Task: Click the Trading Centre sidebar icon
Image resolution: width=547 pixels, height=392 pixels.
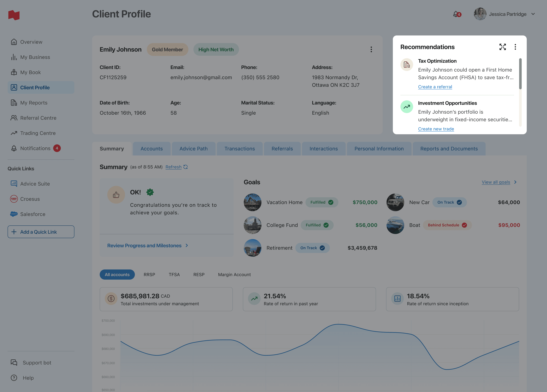Action: 14,133
